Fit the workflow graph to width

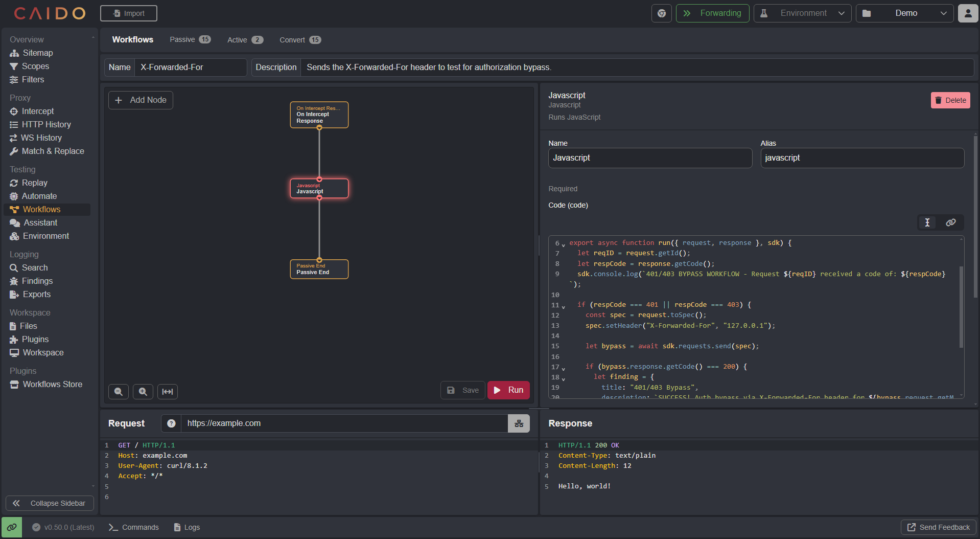[167, 391]
